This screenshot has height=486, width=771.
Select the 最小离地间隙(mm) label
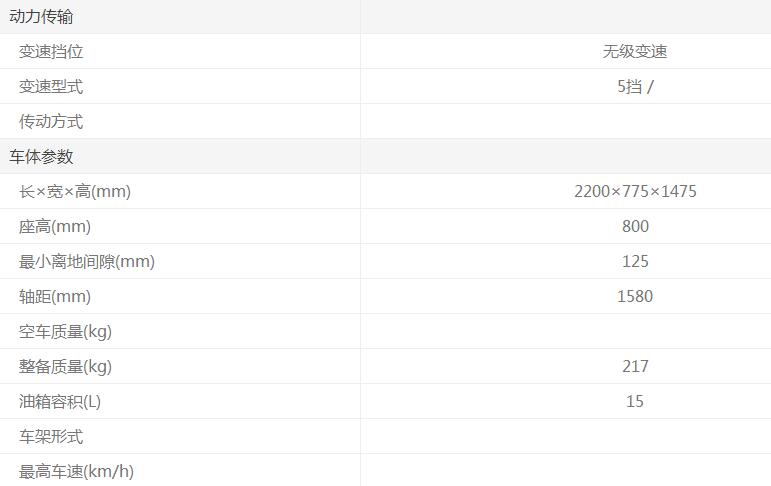(87, 262)
